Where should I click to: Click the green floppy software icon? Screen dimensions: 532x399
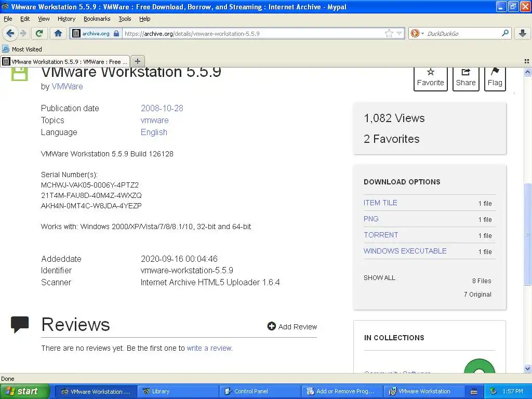pyautogui.click(x=19, y=73)
